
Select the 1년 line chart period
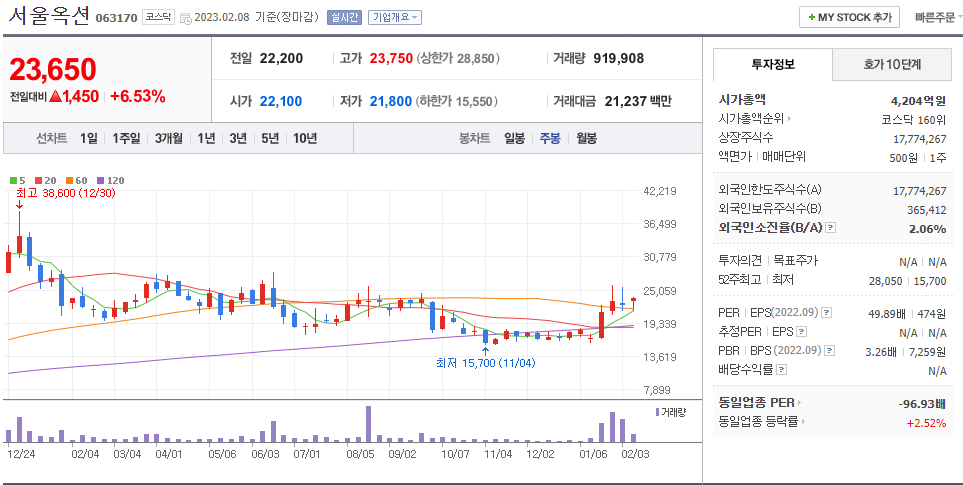206,138
